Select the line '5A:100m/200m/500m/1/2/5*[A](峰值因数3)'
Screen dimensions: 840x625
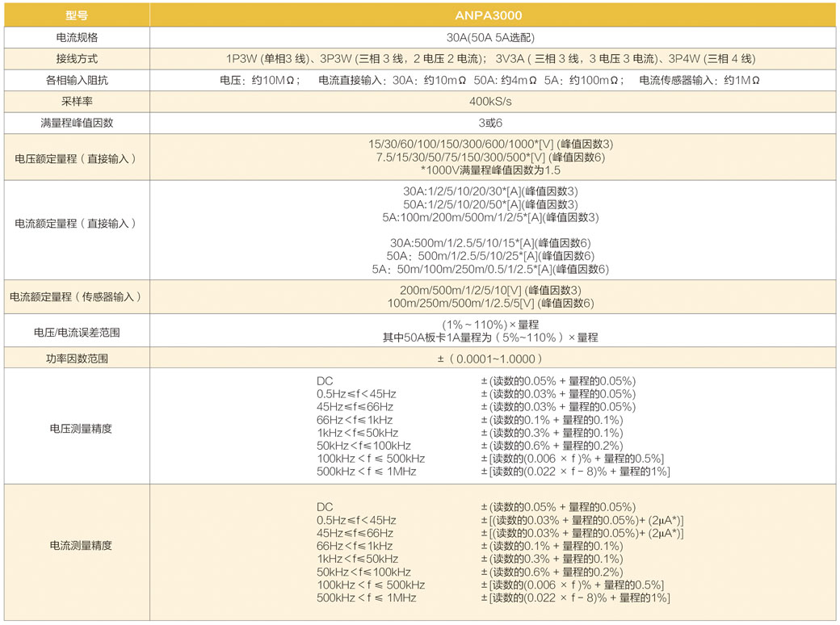click(490, 217)
